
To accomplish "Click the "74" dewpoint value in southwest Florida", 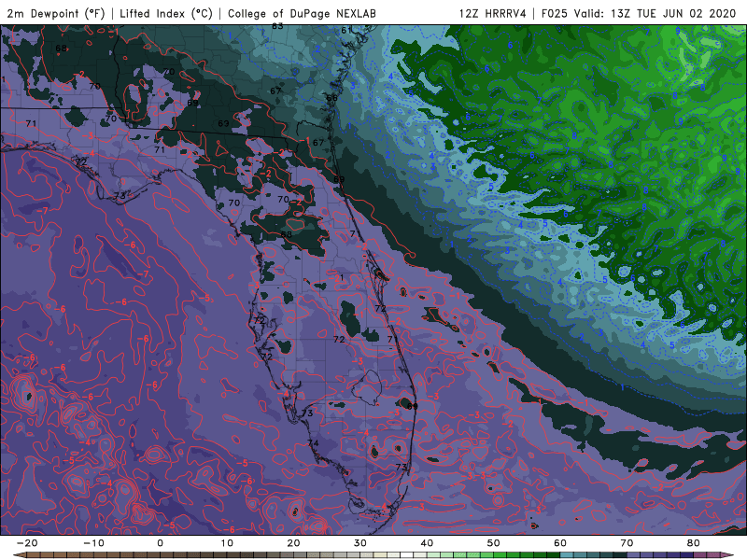I will click(313, 443).
